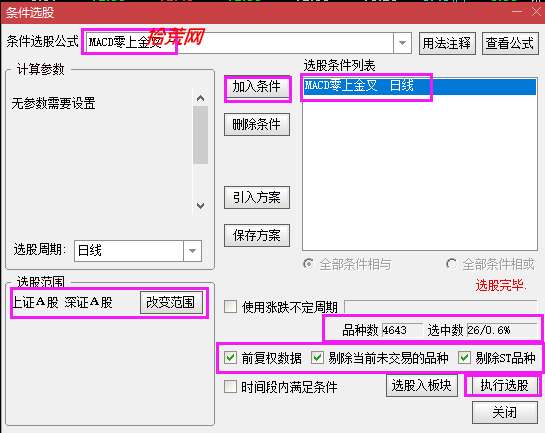This screenshot has height=433, width=545.
Task: Enable 时间段内满足条件 checkbox
Action: click(x=230, y=386)
